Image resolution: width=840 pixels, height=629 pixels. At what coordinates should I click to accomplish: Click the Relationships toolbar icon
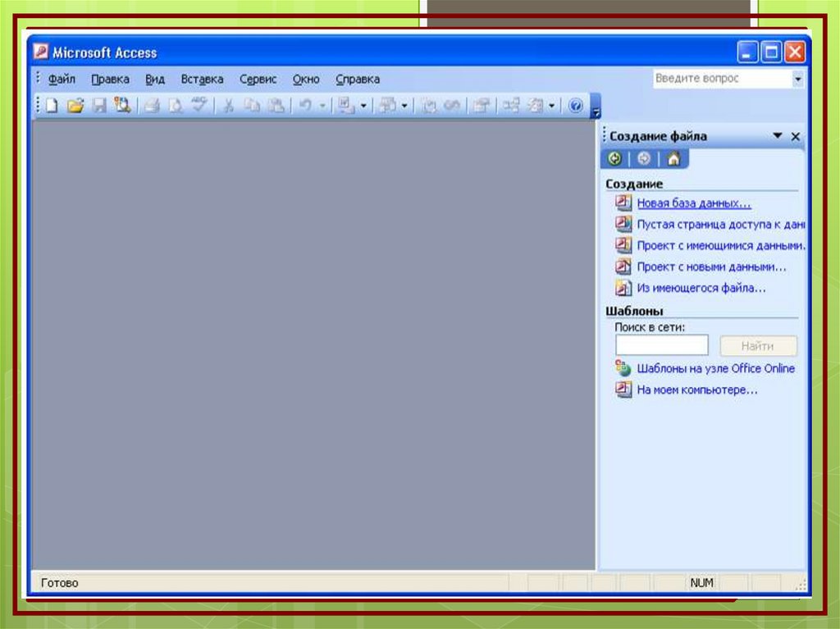coord(510,105)
